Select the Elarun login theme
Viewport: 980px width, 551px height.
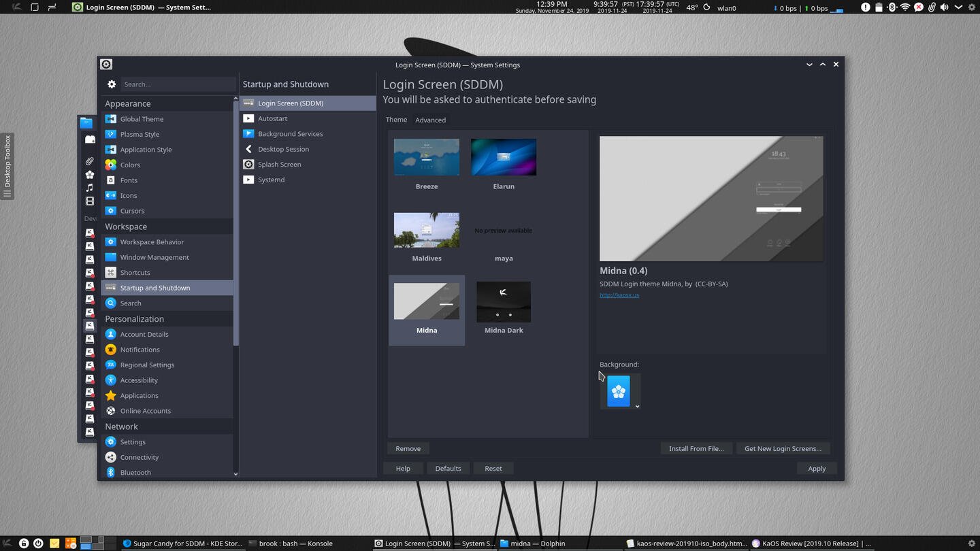point(504,165)
